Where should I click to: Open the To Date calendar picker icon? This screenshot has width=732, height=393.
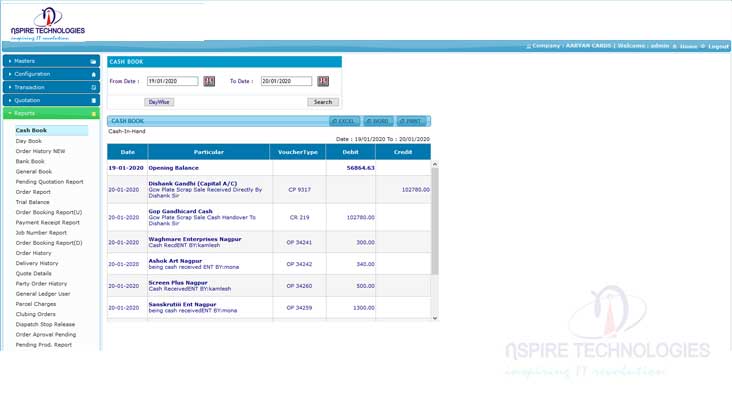pos(323,81)
